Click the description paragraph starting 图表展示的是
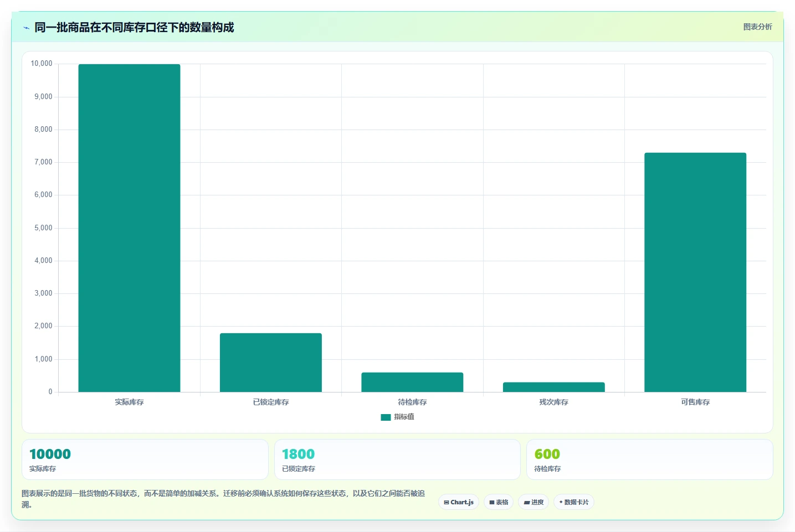 click(x=223, y=499)
